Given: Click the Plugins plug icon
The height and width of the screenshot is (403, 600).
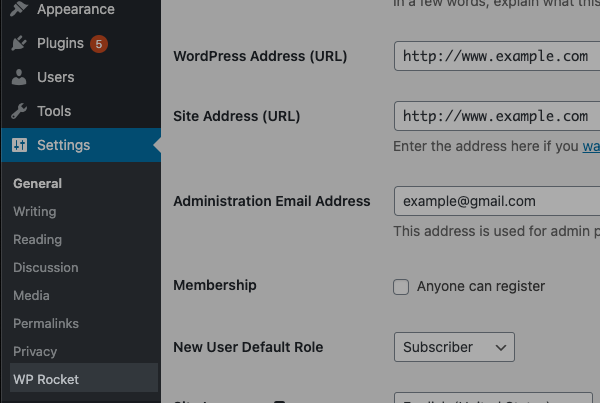Looking at the screenshot, I should 20,44.
